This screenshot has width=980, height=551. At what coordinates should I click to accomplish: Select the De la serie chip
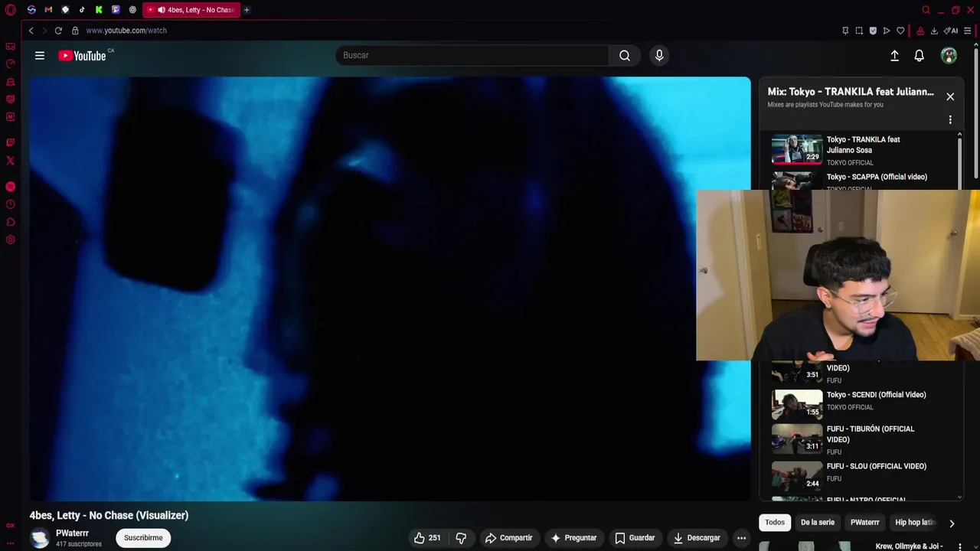click(x=818, y=523)
